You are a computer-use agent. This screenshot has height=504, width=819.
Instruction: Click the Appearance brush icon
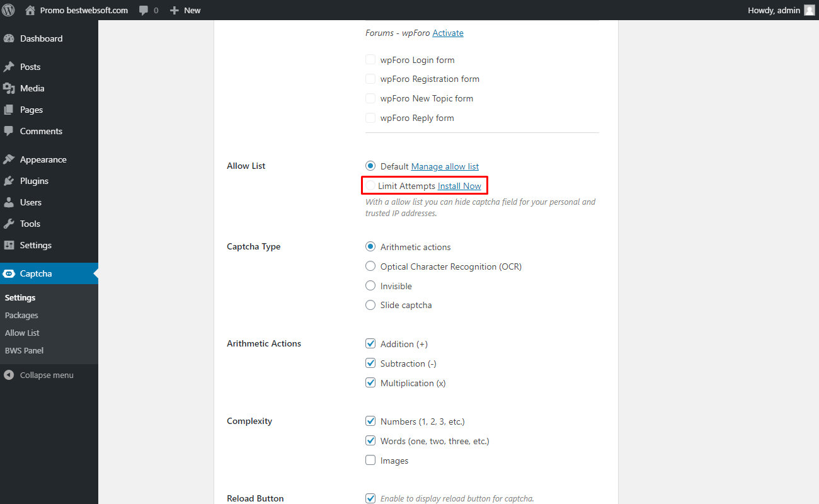[9, 159]
